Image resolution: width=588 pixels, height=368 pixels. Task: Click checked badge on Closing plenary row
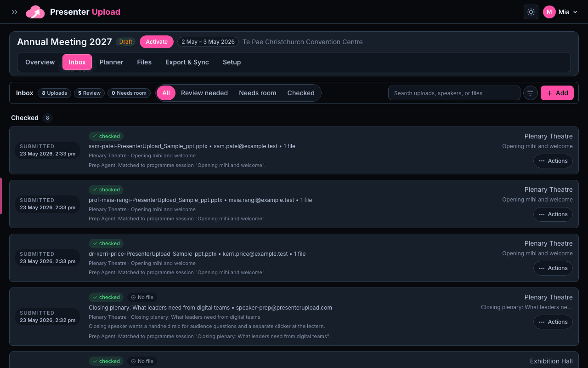tap(106, 297)
